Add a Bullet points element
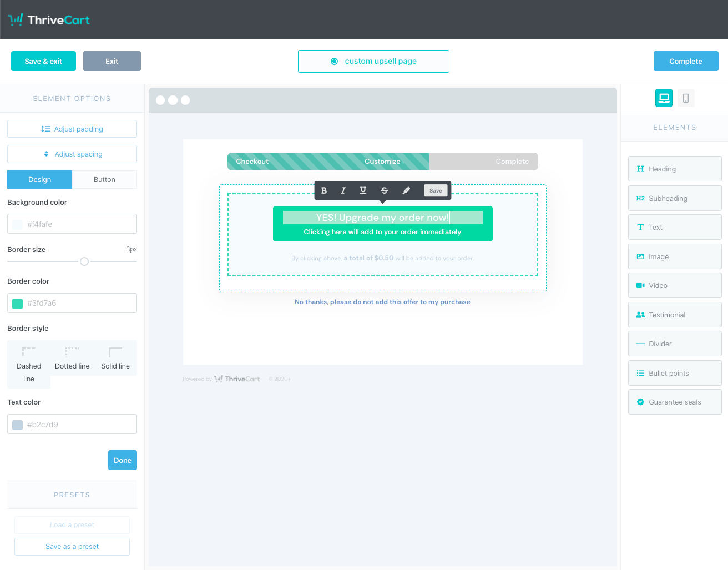728x570 pixels. 675,373
